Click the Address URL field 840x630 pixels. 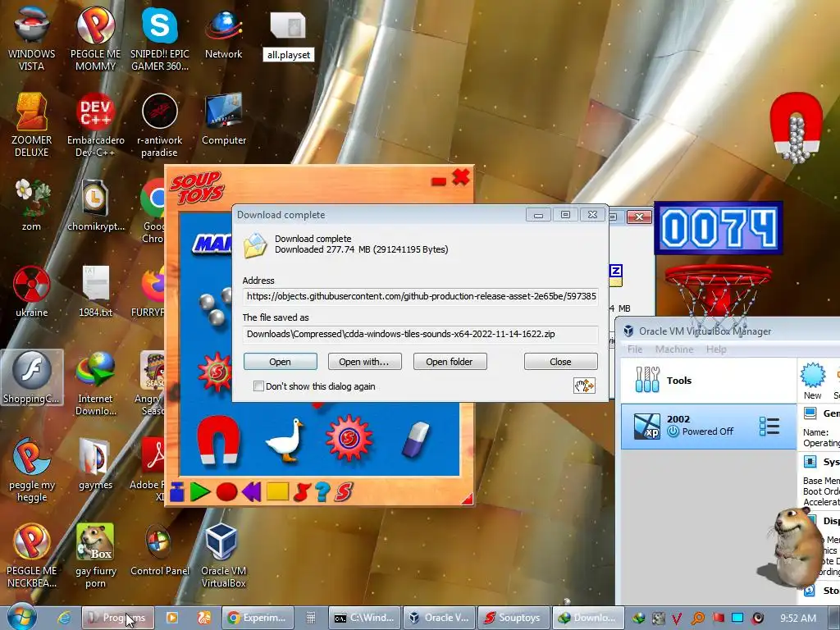[421, 296]
